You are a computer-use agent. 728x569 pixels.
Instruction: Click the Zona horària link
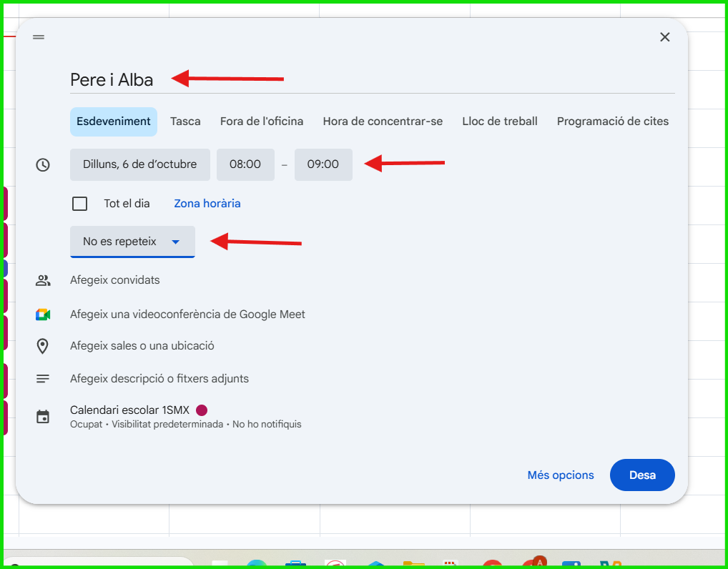[x=207, y=204]
